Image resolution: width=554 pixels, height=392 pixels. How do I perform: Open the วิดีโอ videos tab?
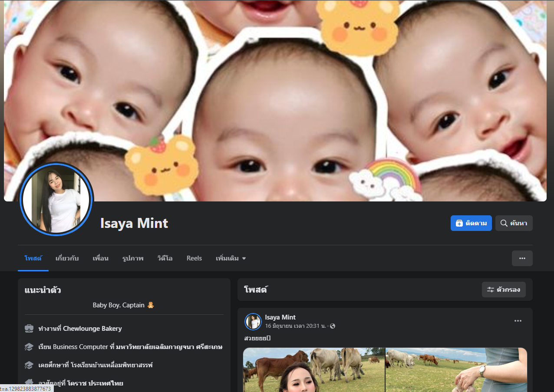[x=165, y=258]
